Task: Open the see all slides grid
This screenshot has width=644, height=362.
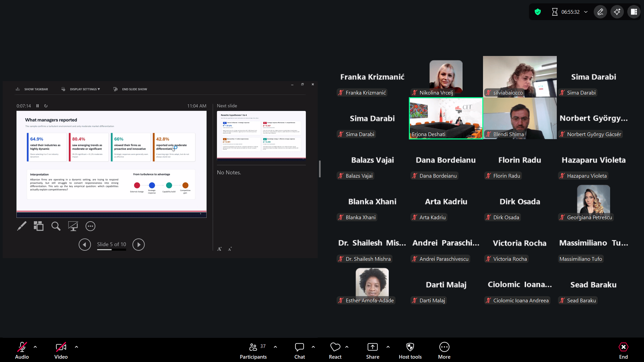Action: click(39, 226)
